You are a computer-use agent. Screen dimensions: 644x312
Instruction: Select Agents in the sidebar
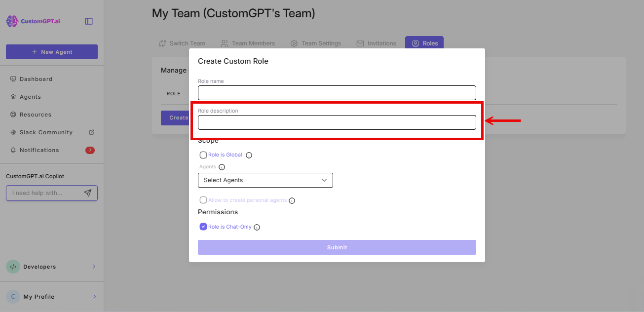tap(31, 96)
